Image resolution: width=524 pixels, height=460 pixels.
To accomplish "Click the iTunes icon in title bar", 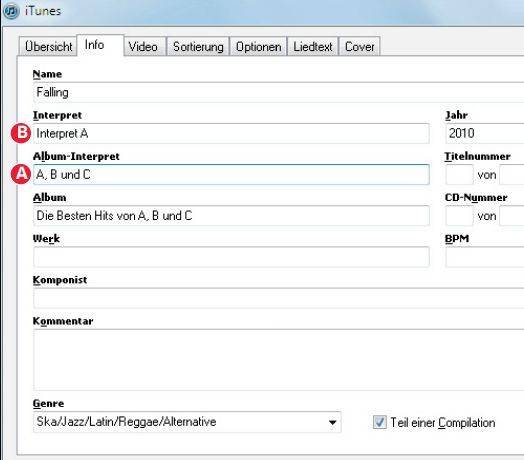I will (11, 11).
